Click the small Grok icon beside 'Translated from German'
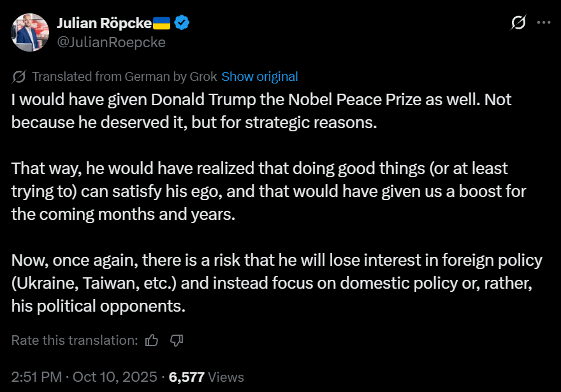 (19, 77)
